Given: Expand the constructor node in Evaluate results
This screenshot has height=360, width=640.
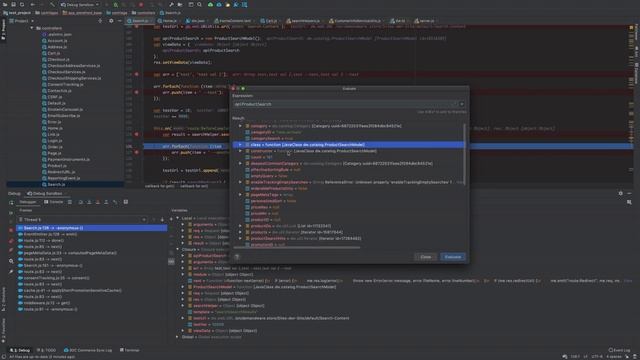Looking at the screenshot, I should tap(240, 151).
